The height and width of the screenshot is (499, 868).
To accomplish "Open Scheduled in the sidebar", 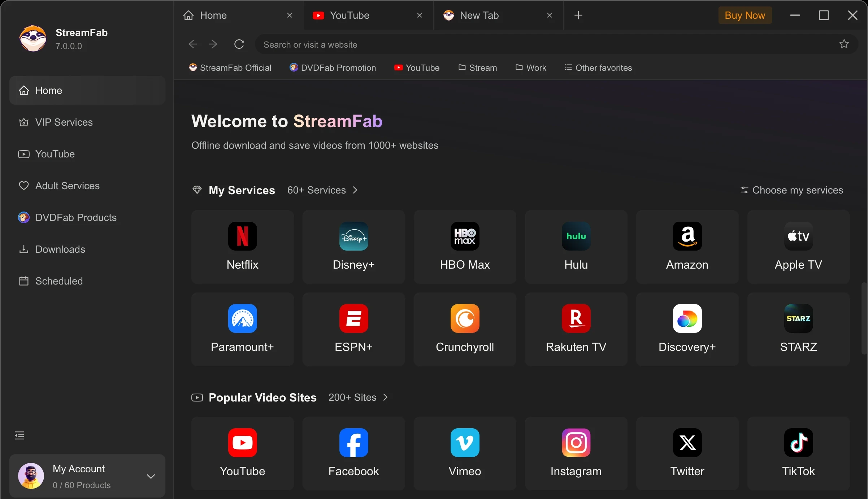I will point(87,281).
